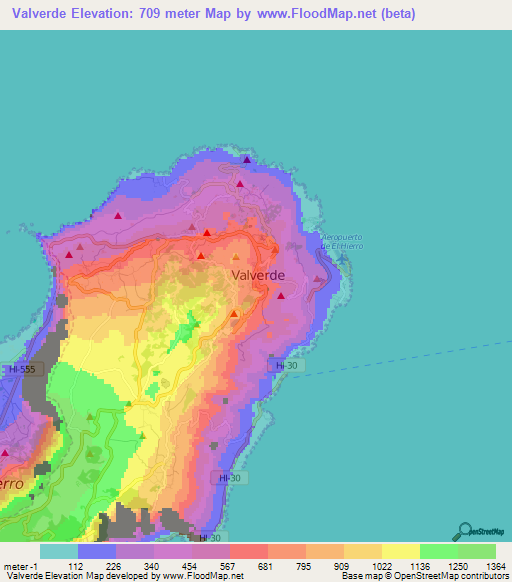The height and width of the screenshot is (582, 512).
Task: Click the legend value 909
Action: tap(341, 566)
